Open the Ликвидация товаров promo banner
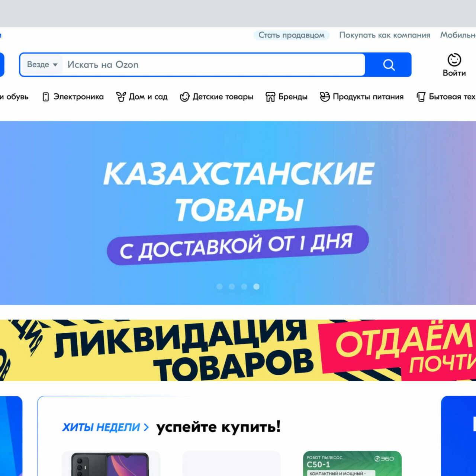 [238, 350]
